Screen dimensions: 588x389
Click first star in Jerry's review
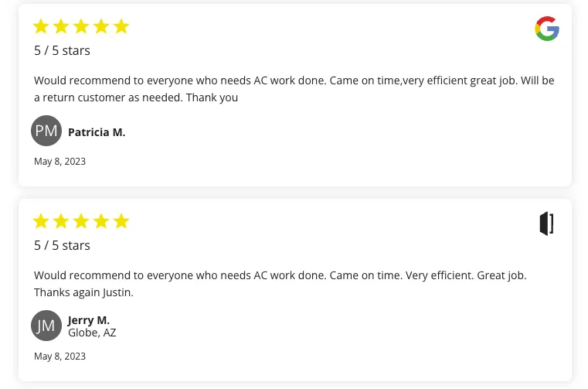(x=41, y=222)
